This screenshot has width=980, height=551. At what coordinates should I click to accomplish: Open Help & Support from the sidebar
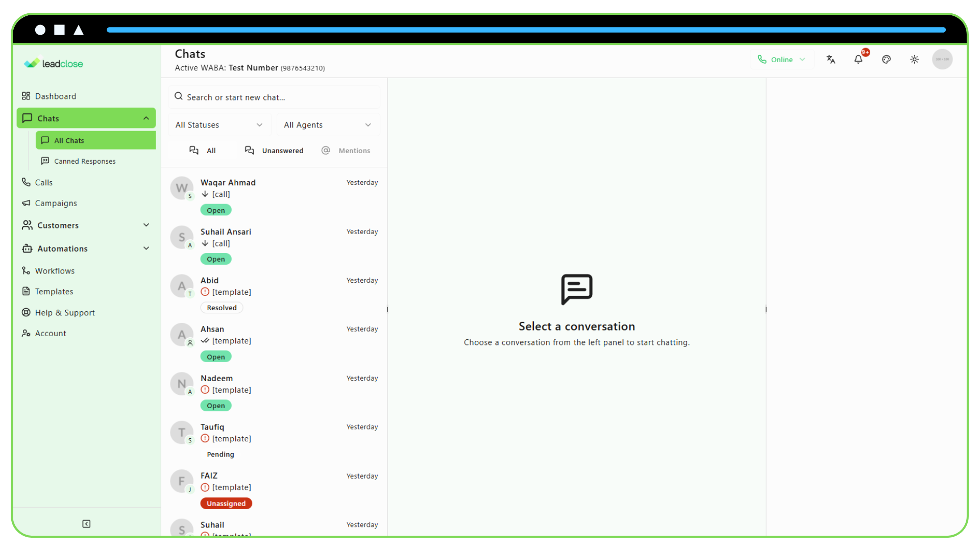point(64,312)
